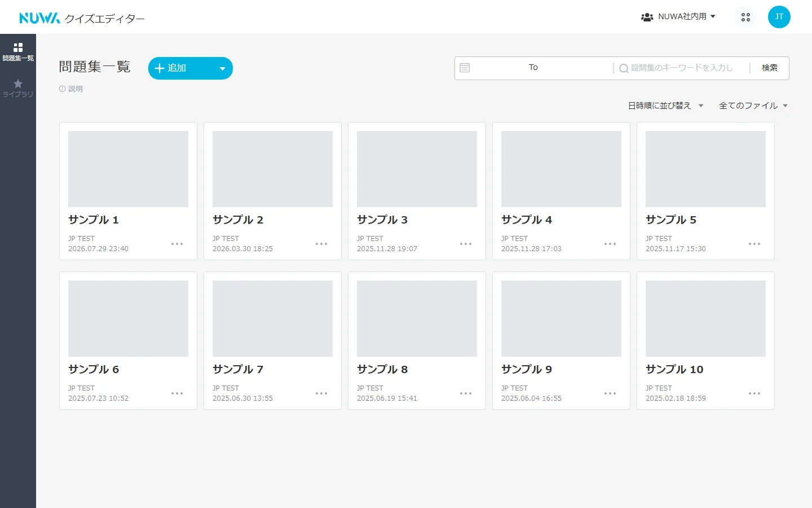Click the サンプル 6 title
This screenshot has height=508, width=812.
pos(94,369)
